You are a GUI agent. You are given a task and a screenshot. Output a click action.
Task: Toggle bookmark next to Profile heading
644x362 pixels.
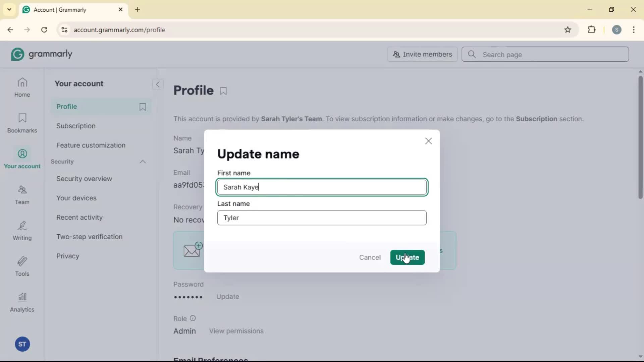point(223,91)
